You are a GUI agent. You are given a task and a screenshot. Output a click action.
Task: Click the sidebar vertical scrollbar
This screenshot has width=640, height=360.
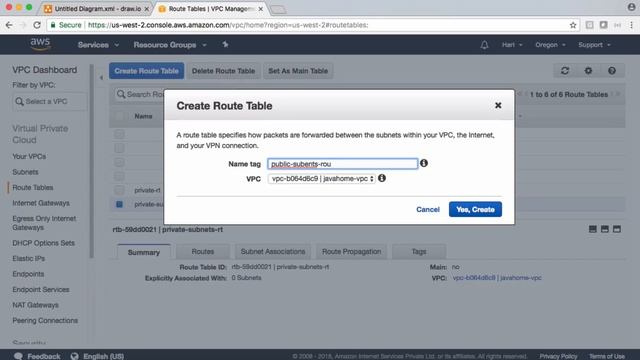(x=91, y=161)
